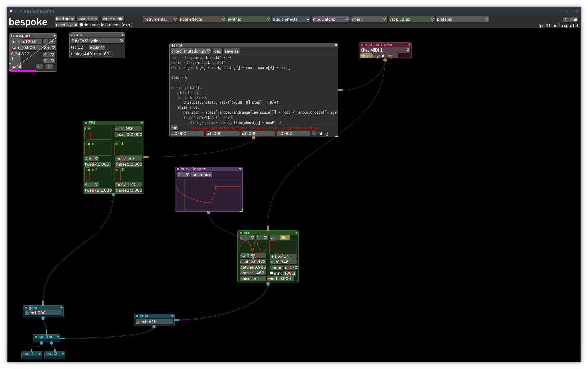This screenshot has width=588, height=369.
Task: Enable the sync checkbox in the osc module
Action: click(x=272, y=273)
